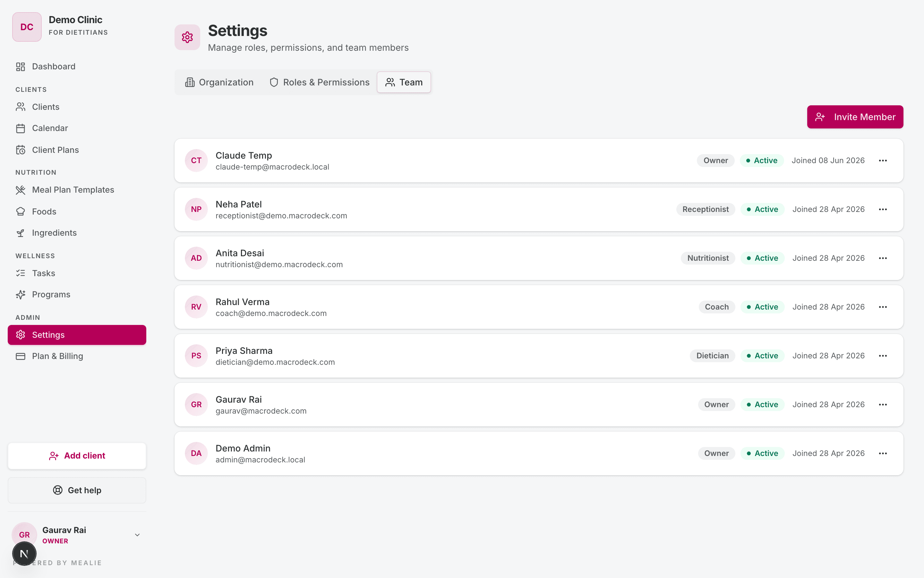The width and height of the screenshot is (924, 578).
Task: Click the Coach role badge
Action: [x=717, y=307]
